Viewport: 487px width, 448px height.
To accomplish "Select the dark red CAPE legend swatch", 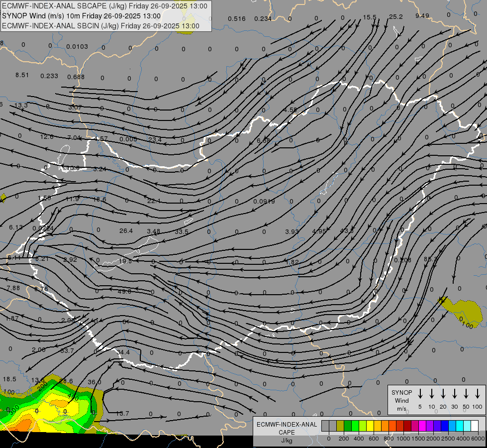I will coord(407,426).
